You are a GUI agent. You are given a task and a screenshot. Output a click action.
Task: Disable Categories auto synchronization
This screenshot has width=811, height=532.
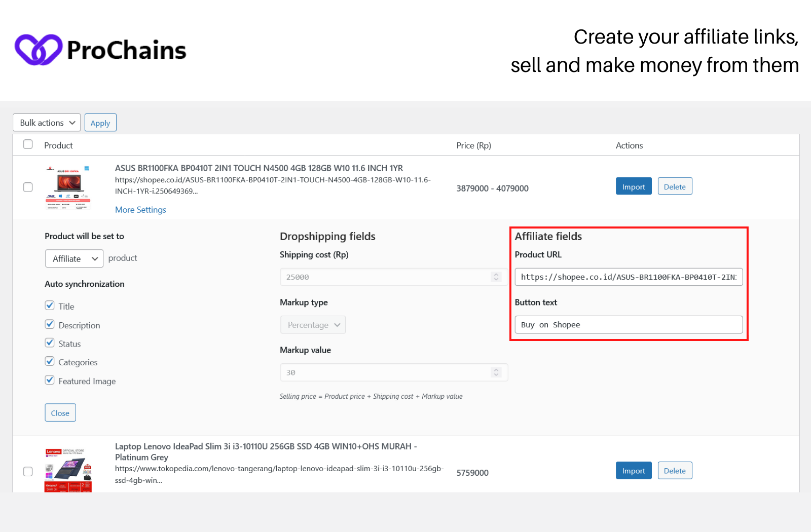(x=50, y=361)
